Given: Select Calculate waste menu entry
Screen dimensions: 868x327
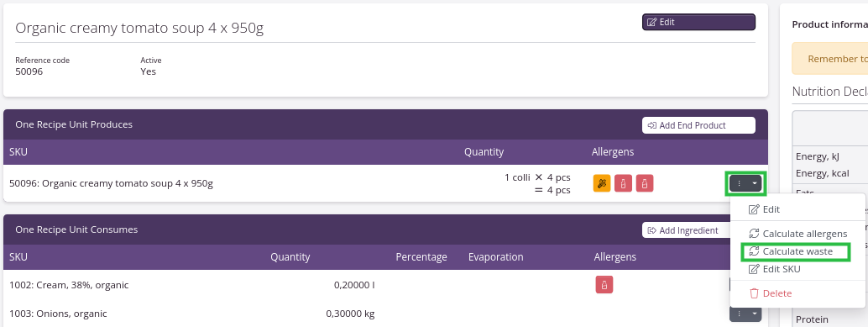Looking at the screenshot, I should pyautogui.click(x=791, y=251).
